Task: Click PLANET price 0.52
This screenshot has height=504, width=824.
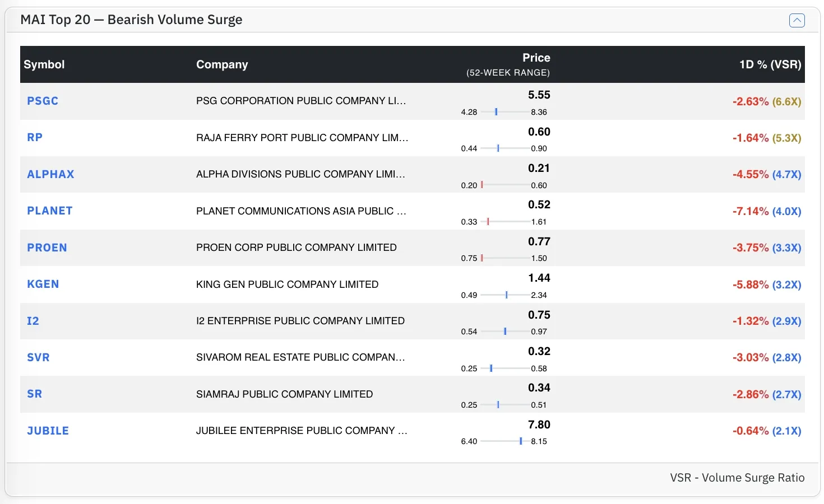Action: [x=539, y=205]
